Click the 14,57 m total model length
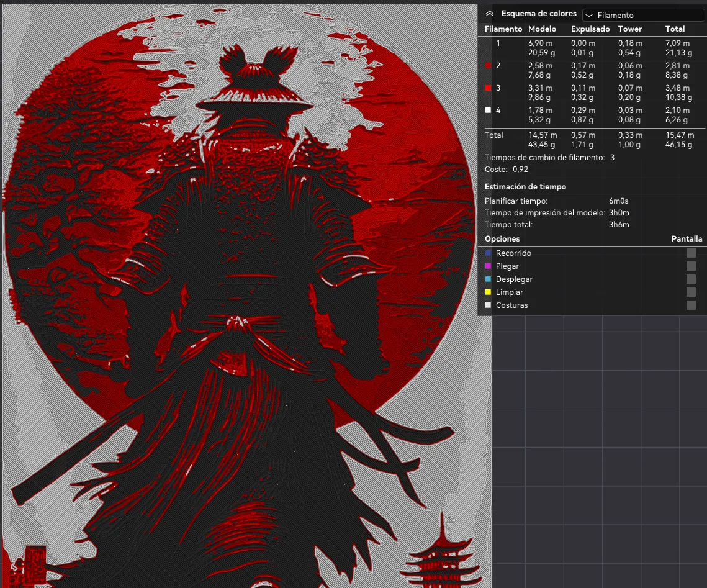707x588 pixels. point(543,135)
